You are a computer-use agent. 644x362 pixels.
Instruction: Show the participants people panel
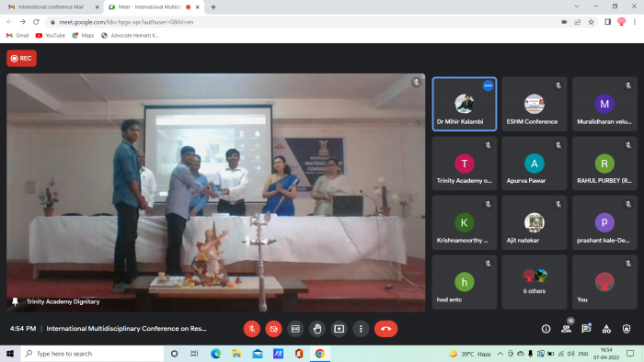tap(566, 329)
